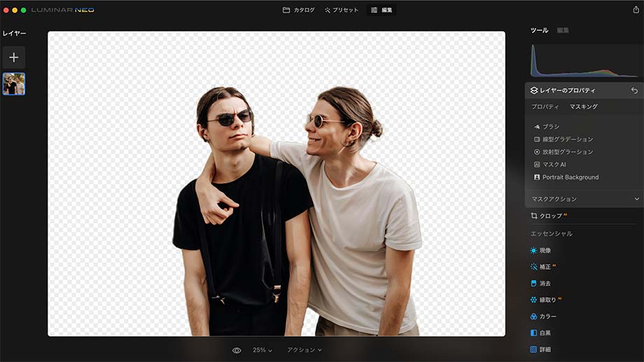
Task: Open the 補正 AI tool
Action: 543,267
